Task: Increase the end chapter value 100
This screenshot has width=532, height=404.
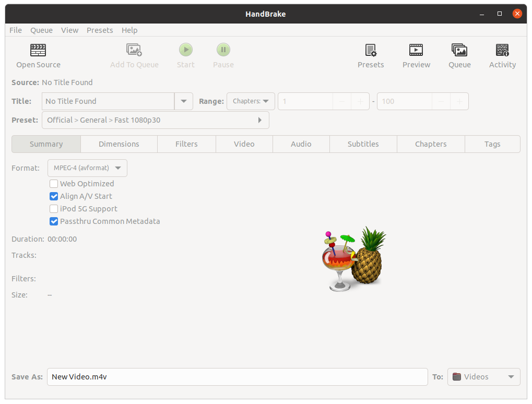Action: point(459,101)
